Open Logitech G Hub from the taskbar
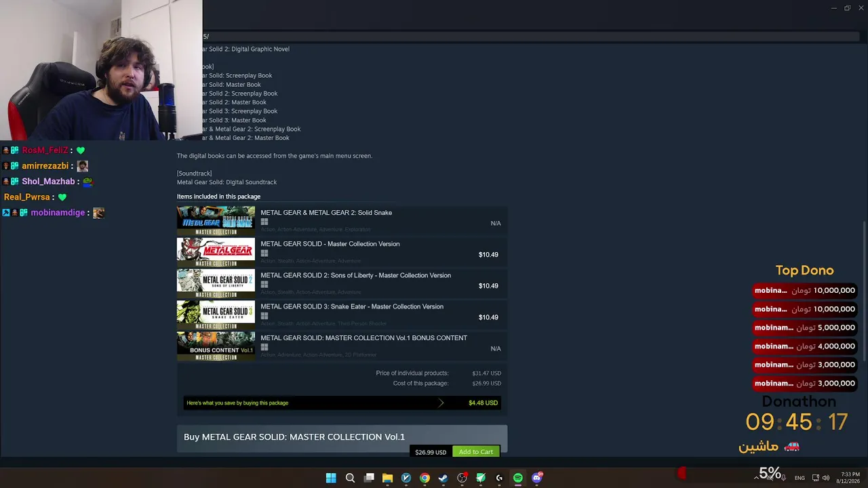This screenshot has height=488, width=868. [x=499, y=478]
